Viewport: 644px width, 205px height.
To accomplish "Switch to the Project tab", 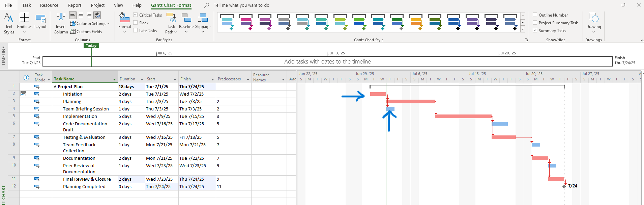I will 98,5.
